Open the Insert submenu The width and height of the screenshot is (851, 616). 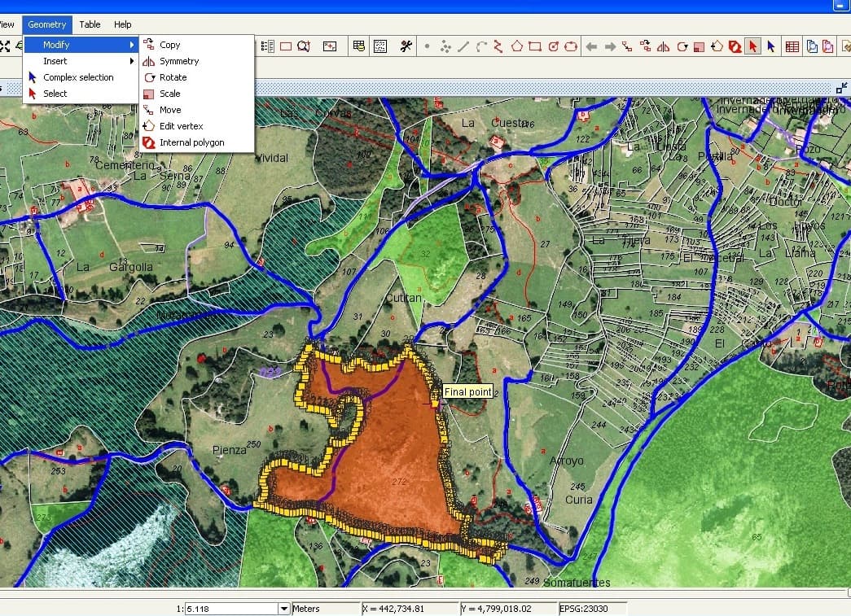[x=81, y=61]
